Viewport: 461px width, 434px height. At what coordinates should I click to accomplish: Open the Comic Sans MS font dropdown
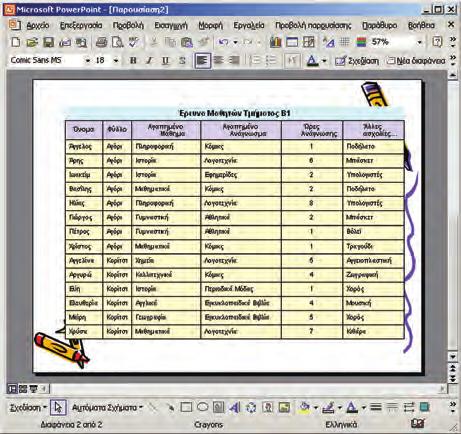coord(88,61)
